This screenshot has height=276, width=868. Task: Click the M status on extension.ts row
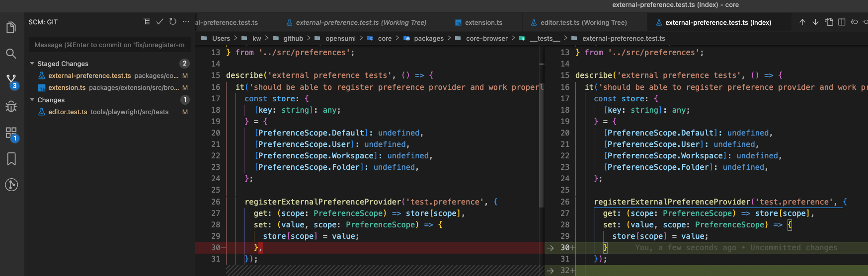click(x=185, y=87)
